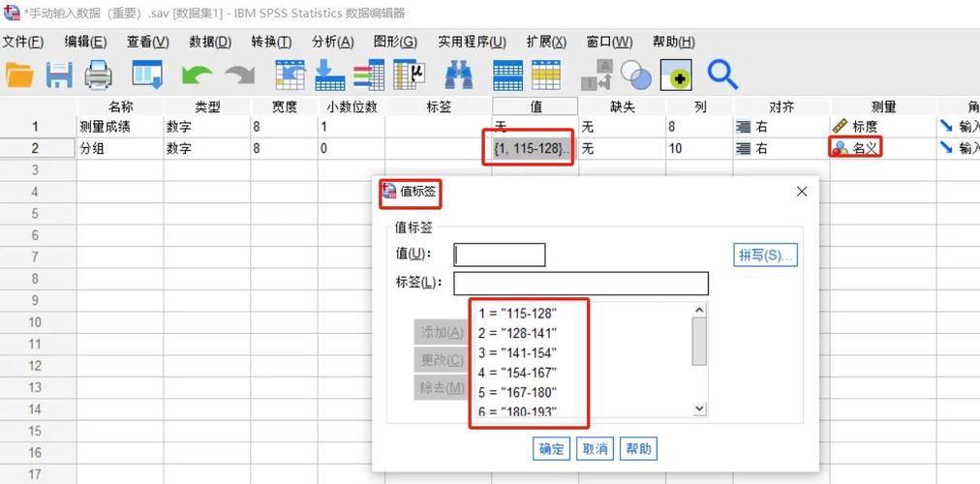Image resolution: width=980 pixels, height=484 pixels.
Task: Click the 拼写(S)... button
Action: click(765, 256)
